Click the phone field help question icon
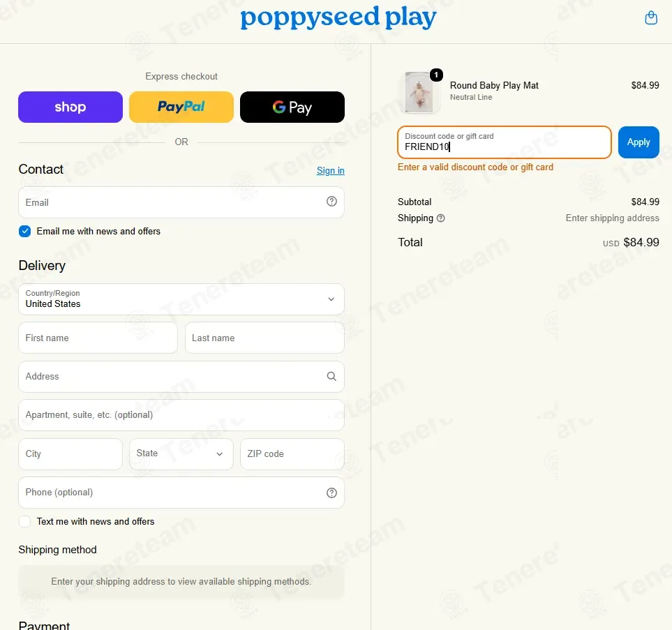Viewport: 672px width, 630px height. pos(331,493)
